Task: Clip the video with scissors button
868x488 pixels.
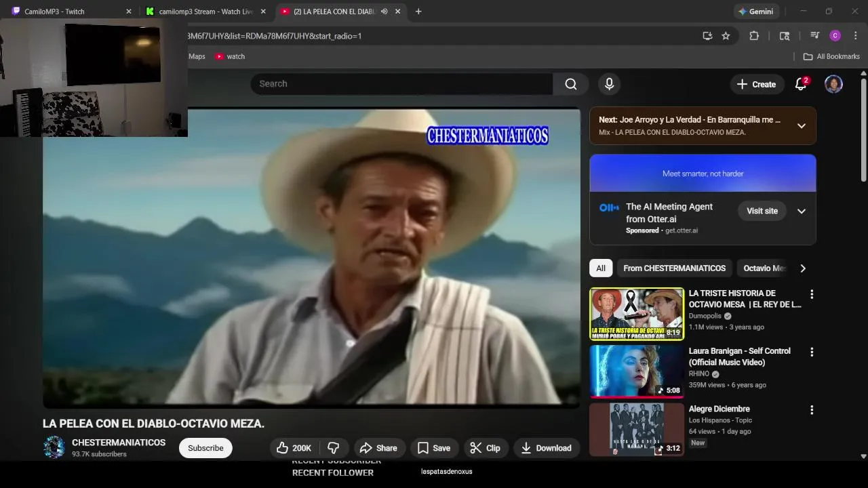Action: pyautogui.click(x=485, y=448)
